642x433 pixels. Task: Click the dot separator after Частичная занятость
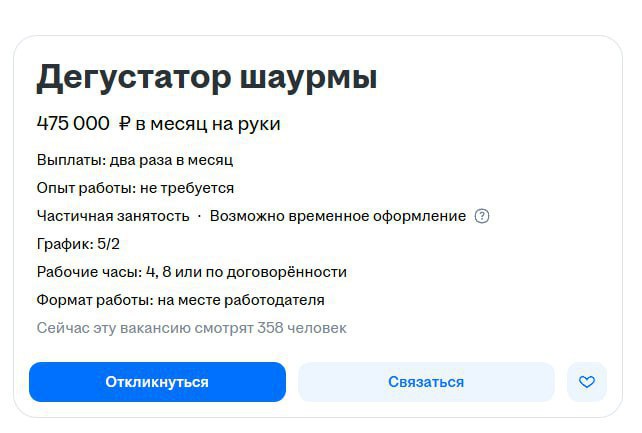pos(199,216)
